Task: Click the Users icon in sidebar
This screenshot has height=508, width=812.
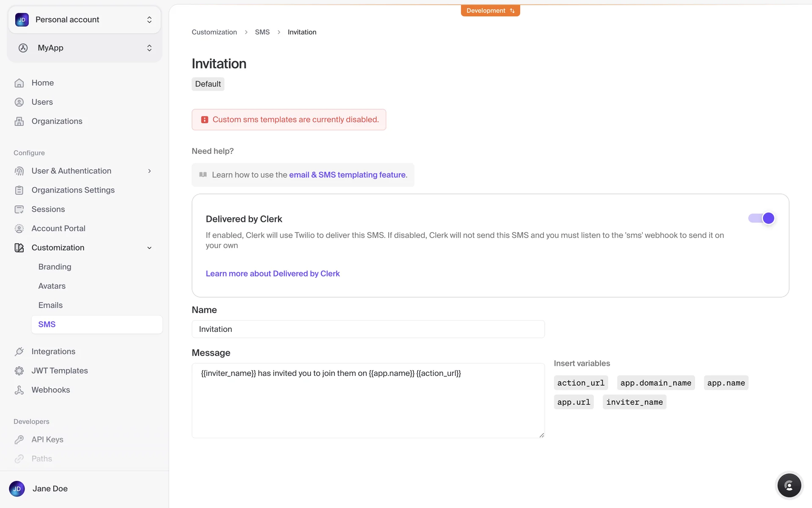Action: click(x=19, y=102)
